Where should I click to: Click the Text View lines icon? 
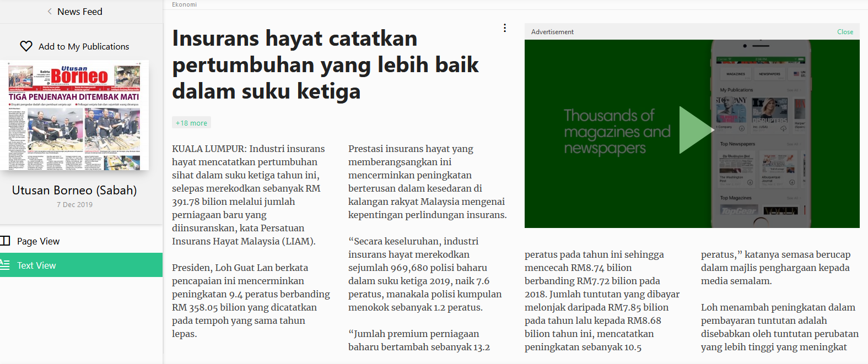[5, 265]
